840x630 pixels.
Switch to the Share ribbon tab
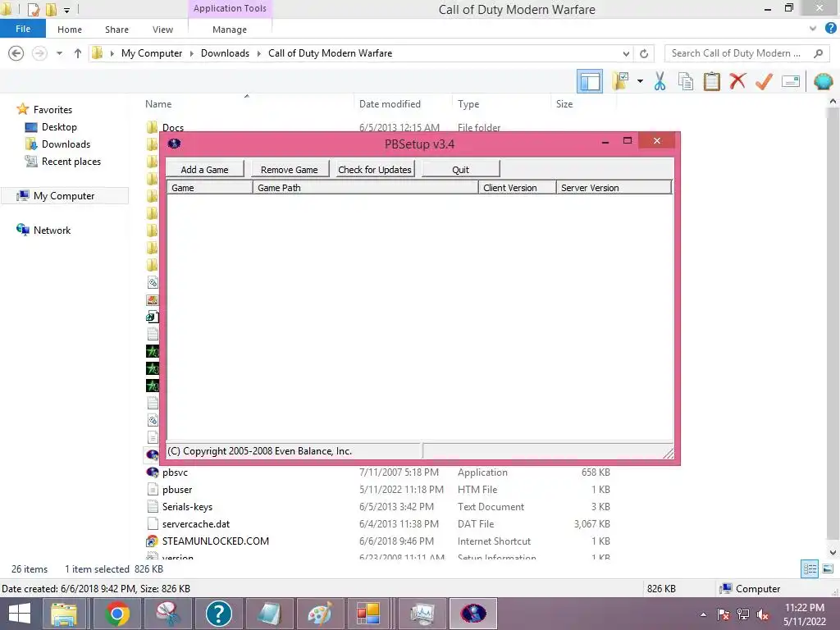(116, 30)
